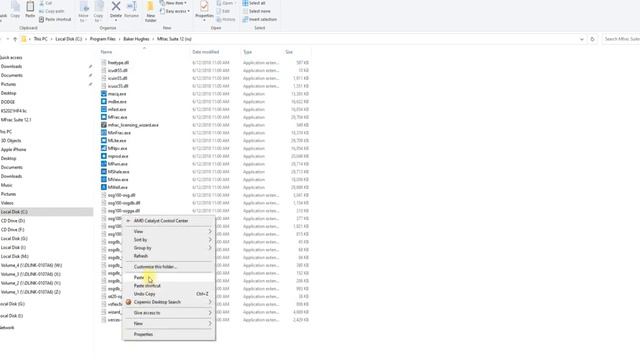Select the MNpv.exe icon

click(104, 149)
